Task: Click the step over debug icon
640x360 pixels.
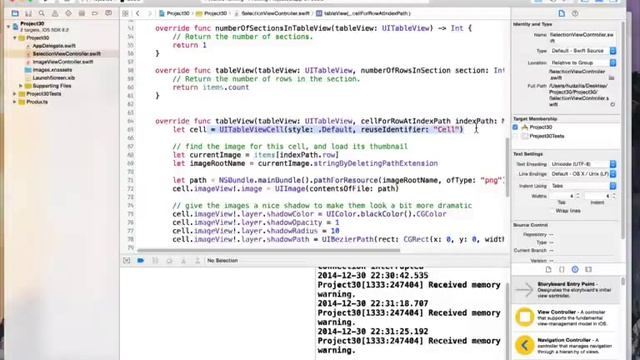Action: click(x=169, y=260)
